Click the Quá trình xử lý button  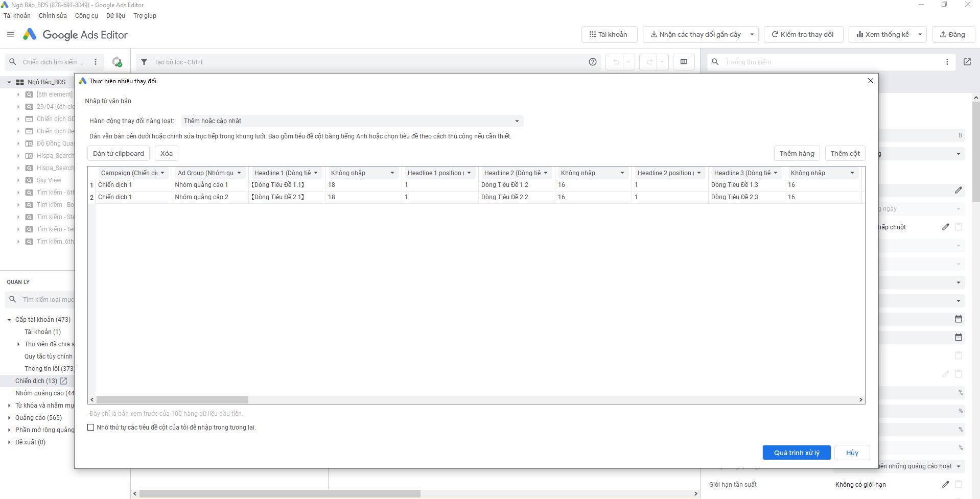[796, 453]
